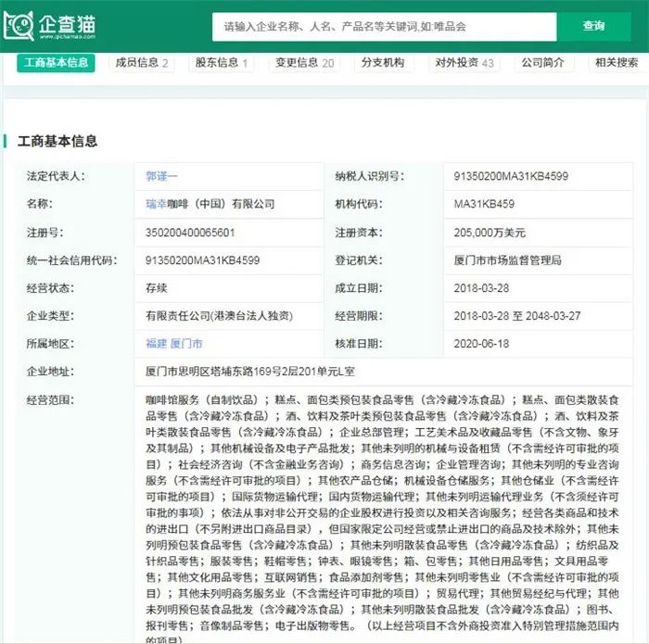Click the business scope paragraph starting 咖啡馆服务
The image size is (649, 644).
pos(382,521)
